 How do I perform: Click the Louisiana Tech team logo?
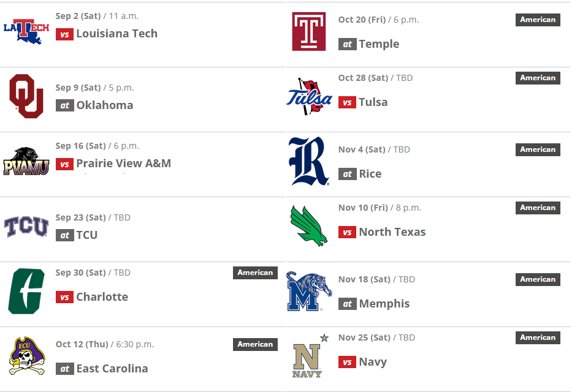26,31
